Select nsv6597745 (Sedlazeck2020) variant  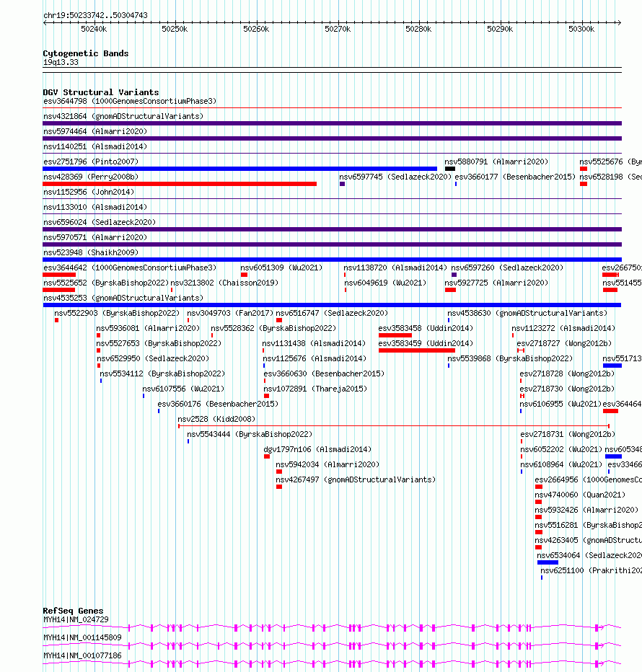pyautogui.click(x=395, y=177)
